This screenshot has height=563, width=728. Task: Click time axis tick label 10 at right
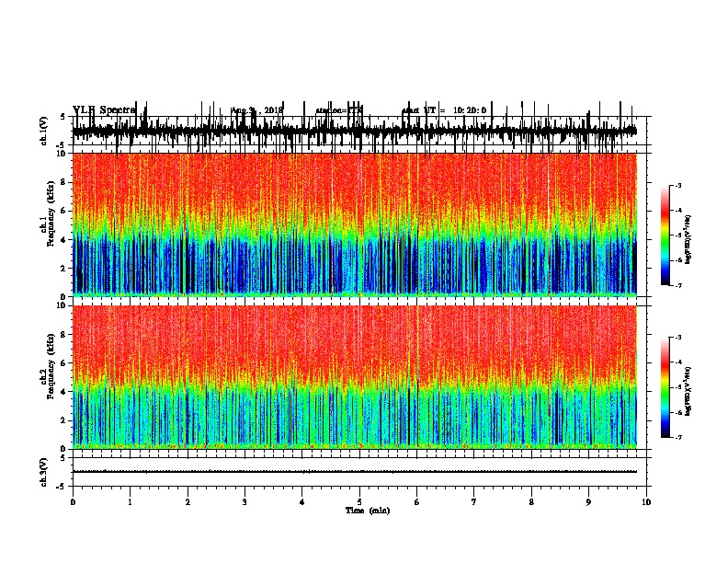(x=646, y=502)
